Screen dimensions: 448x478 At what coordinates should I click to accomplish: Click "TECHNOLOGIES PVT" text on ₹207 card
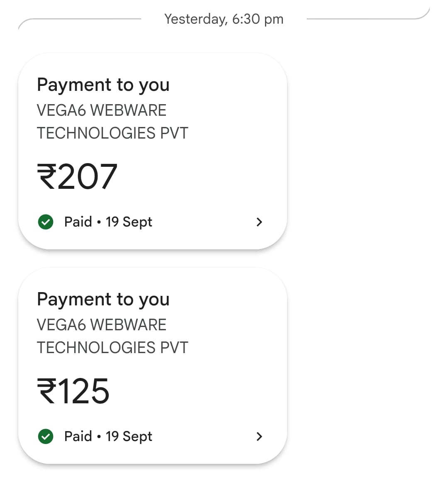[x=112, y=133]
